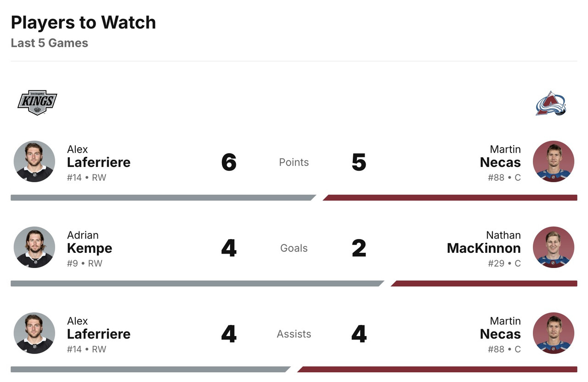
Task: Open Martin Necas's headshot in the Points row
Action: 553,161
